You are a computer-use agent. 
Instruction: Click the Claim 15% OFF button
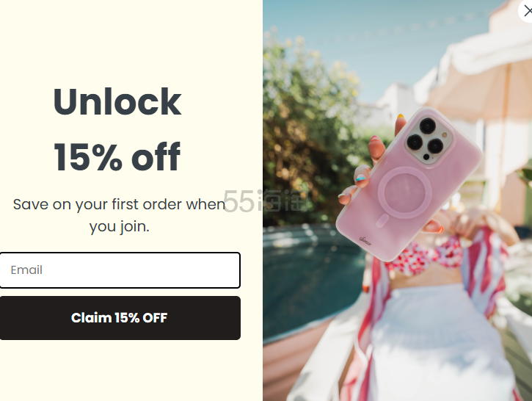120,318
